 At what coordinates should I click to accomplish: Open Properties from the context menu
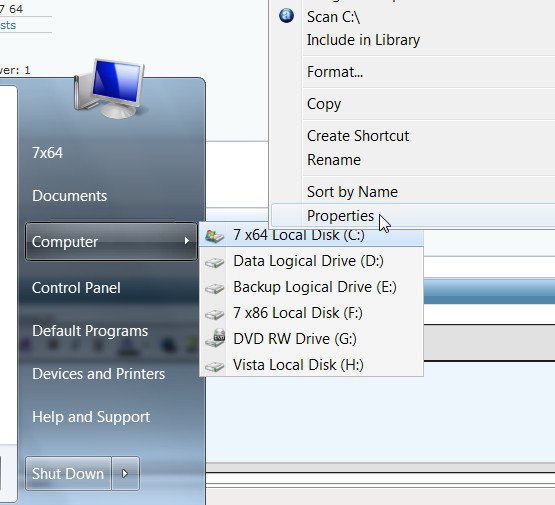pos(413,216)
